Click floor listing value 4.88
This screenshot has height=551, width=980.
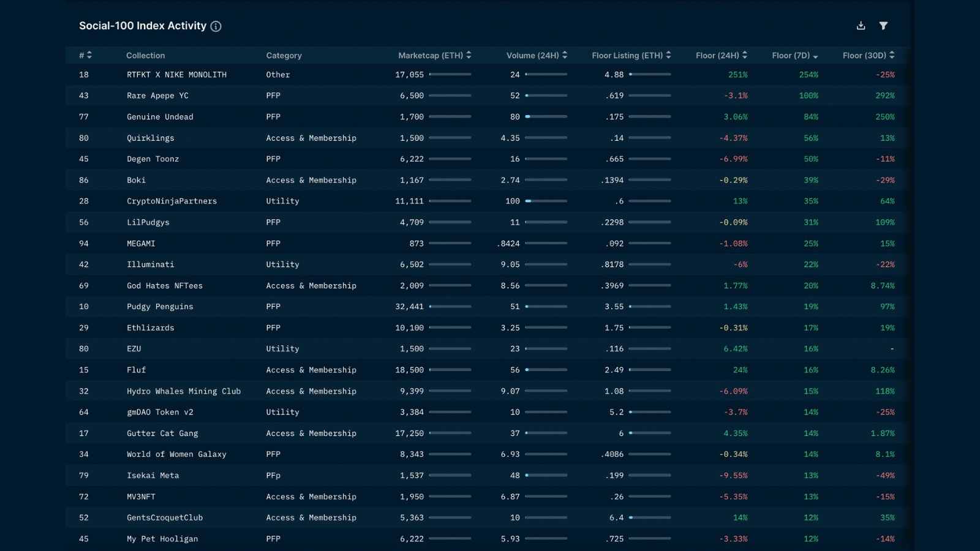[x=614, y=75]
